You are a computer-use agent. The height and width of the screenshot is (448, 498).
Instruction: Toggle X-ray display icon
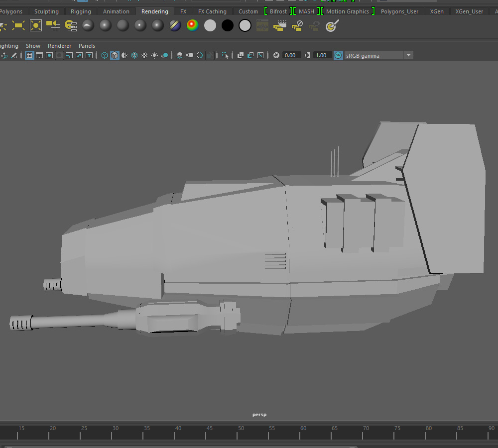(x=241, y=56)
